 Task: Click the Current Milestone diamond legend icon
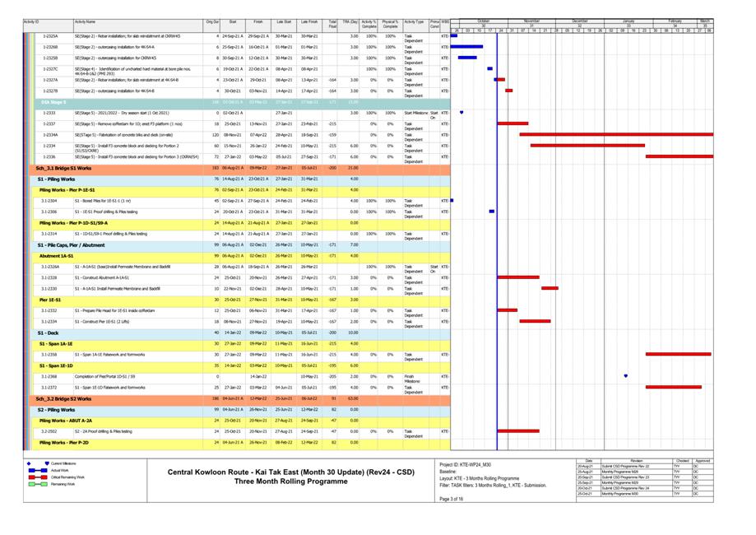point(47,463)
